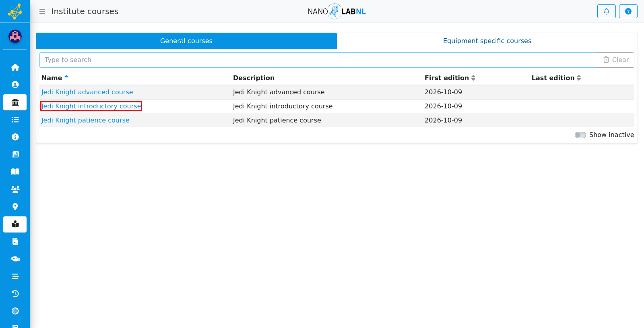
Task: Click the network logo at top-left
Action: coord(15,11)
